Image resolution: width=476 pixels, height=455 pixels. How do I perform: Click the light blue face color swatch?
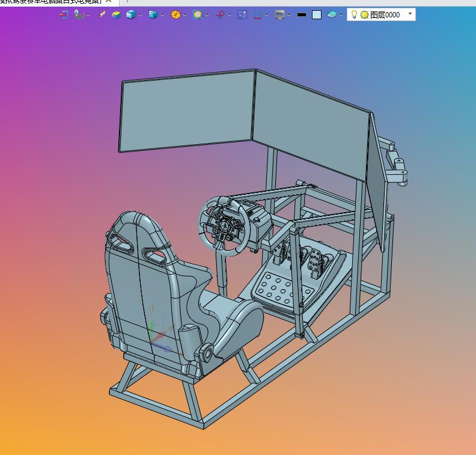pos(317,14)
